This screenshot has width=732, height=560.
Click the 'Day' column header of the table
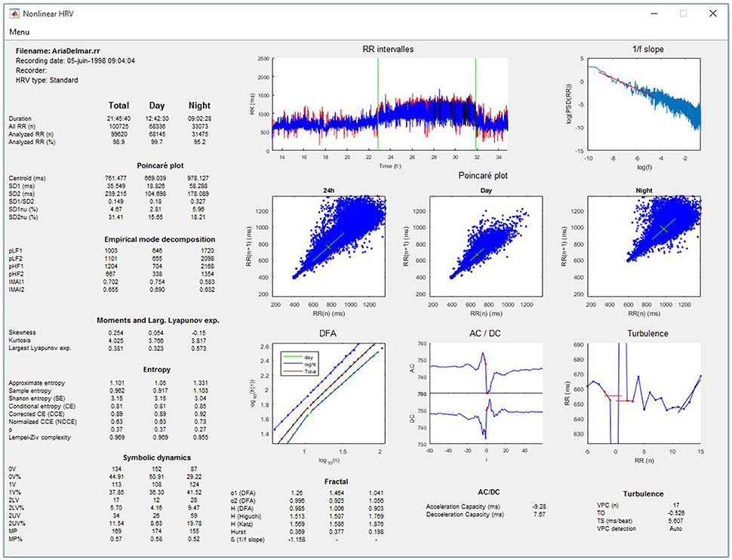(157, 106)
